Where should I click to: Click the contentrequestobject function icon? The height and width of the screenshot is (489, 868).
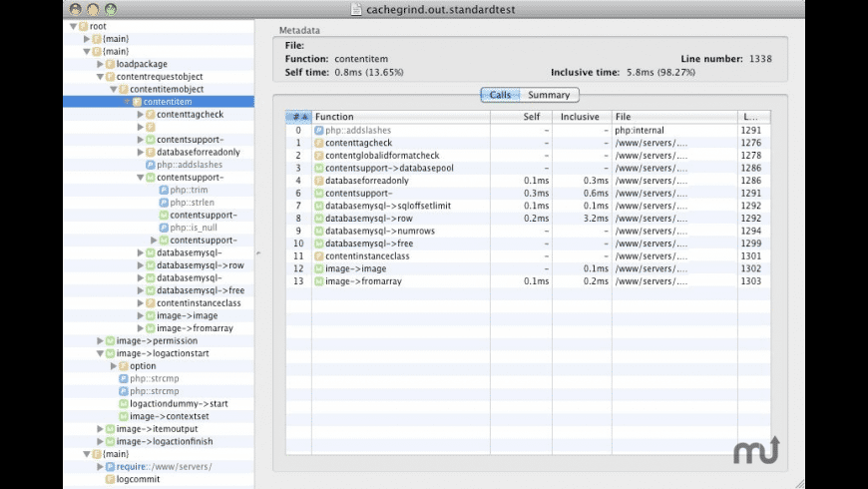coord(110,77)
